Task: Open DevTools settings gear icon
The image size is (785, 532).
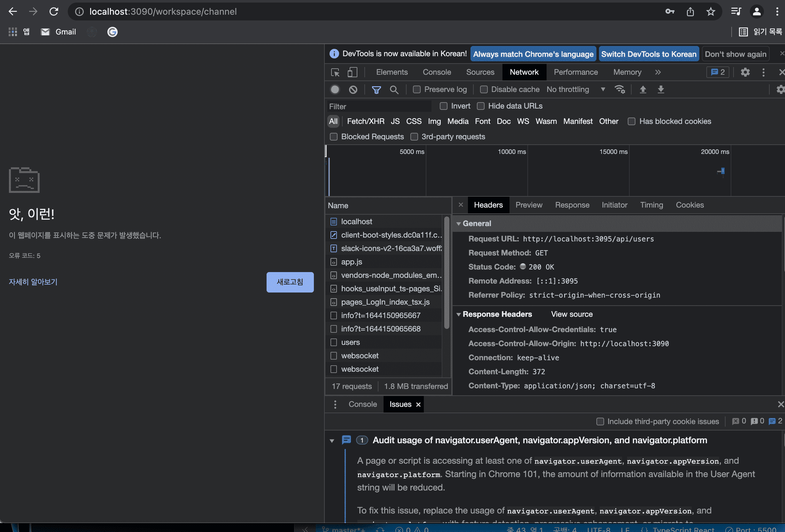Action: (745, 72)
